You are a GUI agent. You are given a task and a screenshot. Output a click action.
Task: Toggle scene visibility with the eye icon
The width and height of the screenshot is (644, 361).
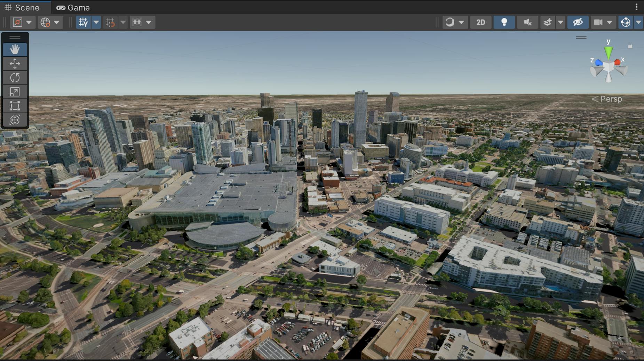pyautogui.click(x=578, y=22)
